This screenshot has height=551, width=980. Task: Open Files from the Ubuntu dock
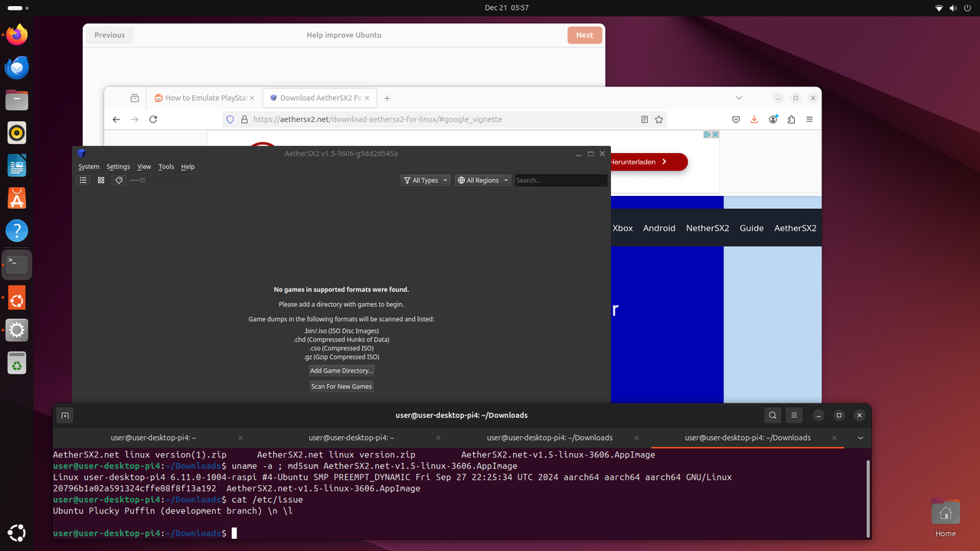tap(17, 100)
